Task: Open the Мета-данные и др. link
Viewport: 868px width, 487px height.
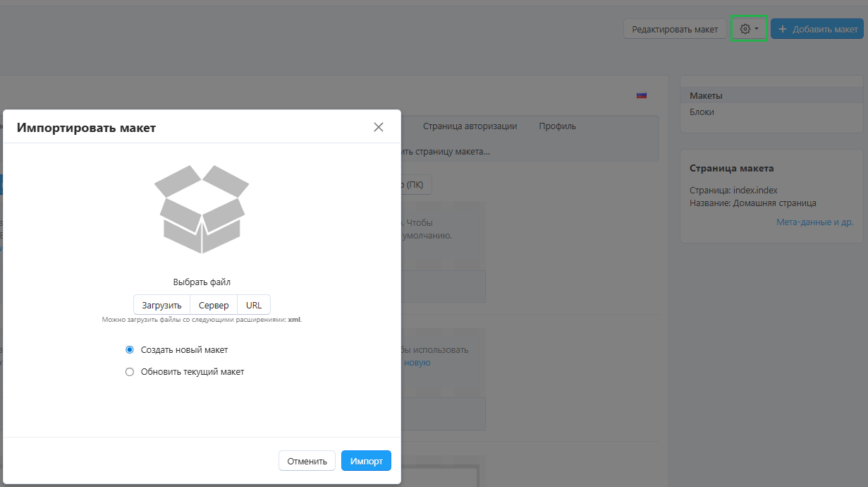Action: coord(814,222)
